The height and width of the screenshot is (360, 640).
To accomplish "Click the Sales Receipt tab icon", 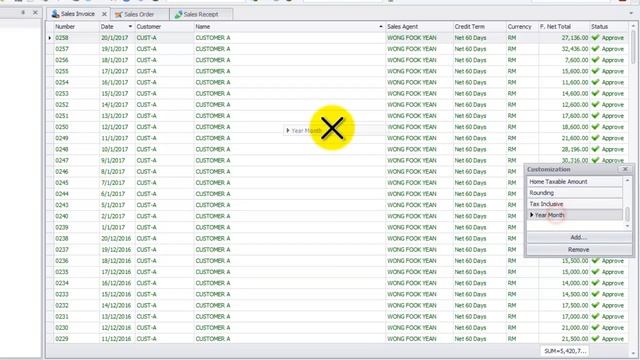I will pos(178,14).
